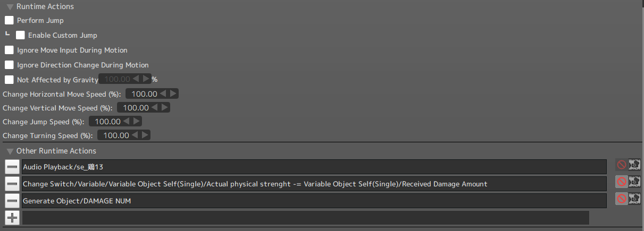644x231 pixels.
Task: Click the disable icon for Change Switch/Variable action
Action: coord(621,182)
